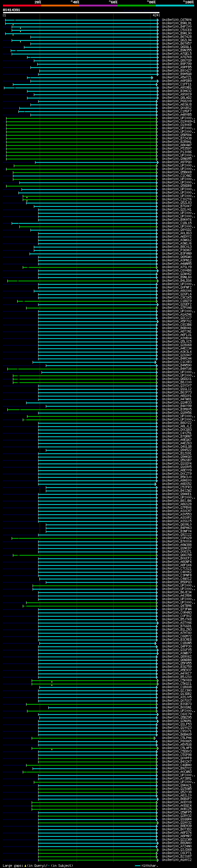
Task: Select the UniRef100_C3XZT6 label
Action: coord(177,200)
